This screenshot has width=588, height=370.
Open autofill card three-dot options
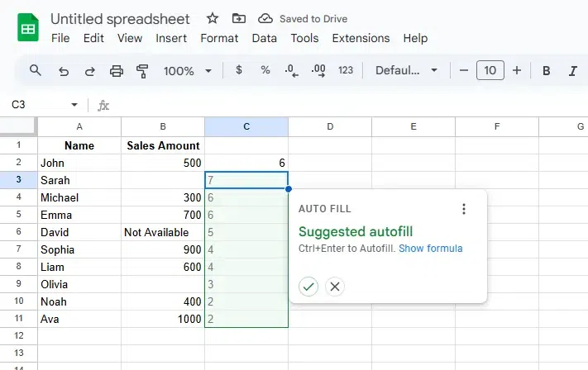tap(464, 209)
